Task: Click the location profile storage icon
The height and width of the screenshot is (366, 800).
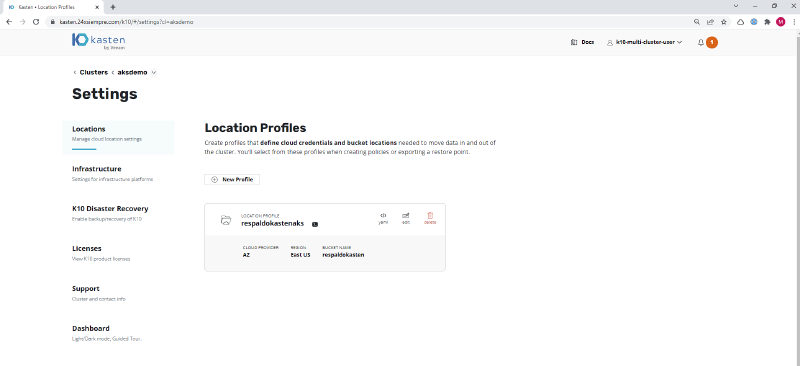Action: click(226, 220)
